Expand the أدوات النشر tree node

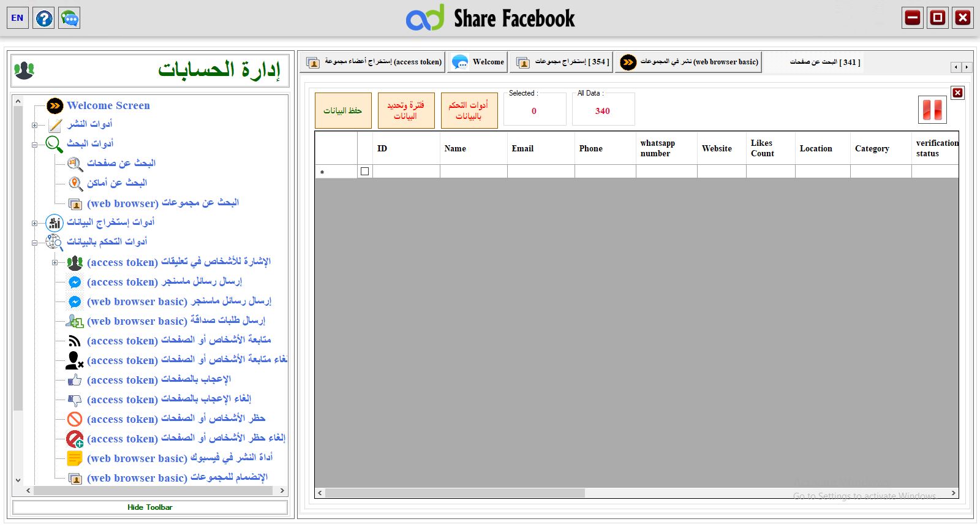35,125
